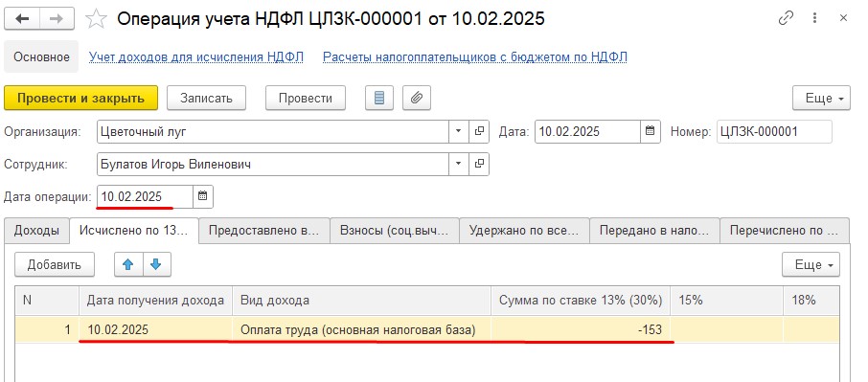Click the Номер field ЦЛЗК-000001
The image size is (868, 382).
(x=774, y=131)
